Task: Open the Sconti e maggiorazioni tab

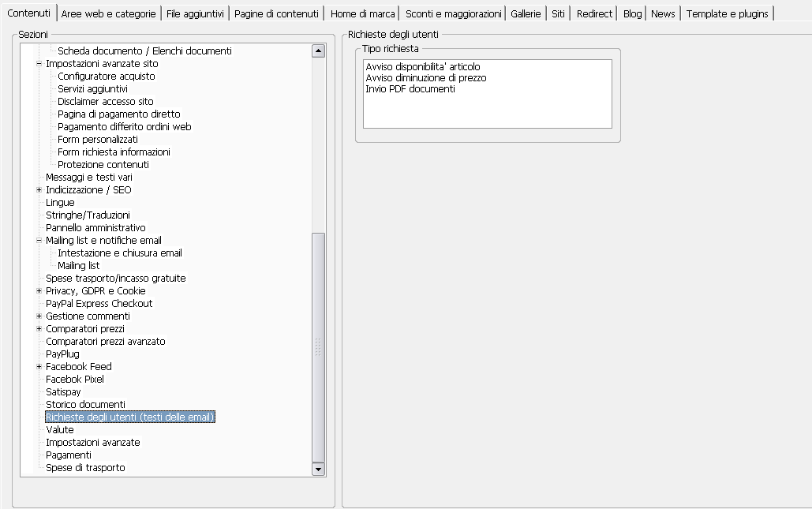Action: coord(453,13)
